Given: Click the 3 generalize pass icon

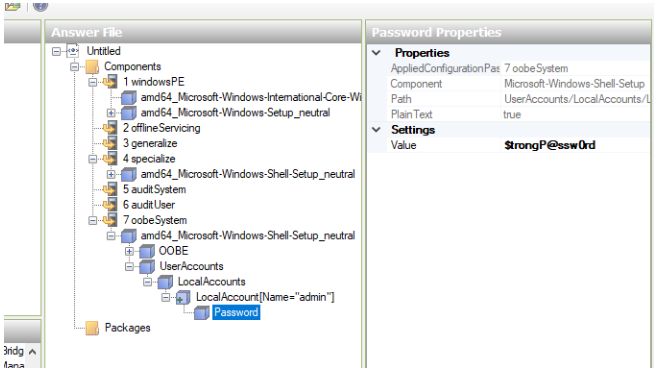Looking at the screenshot, I should pyautogui.click(x=110, y=143).
